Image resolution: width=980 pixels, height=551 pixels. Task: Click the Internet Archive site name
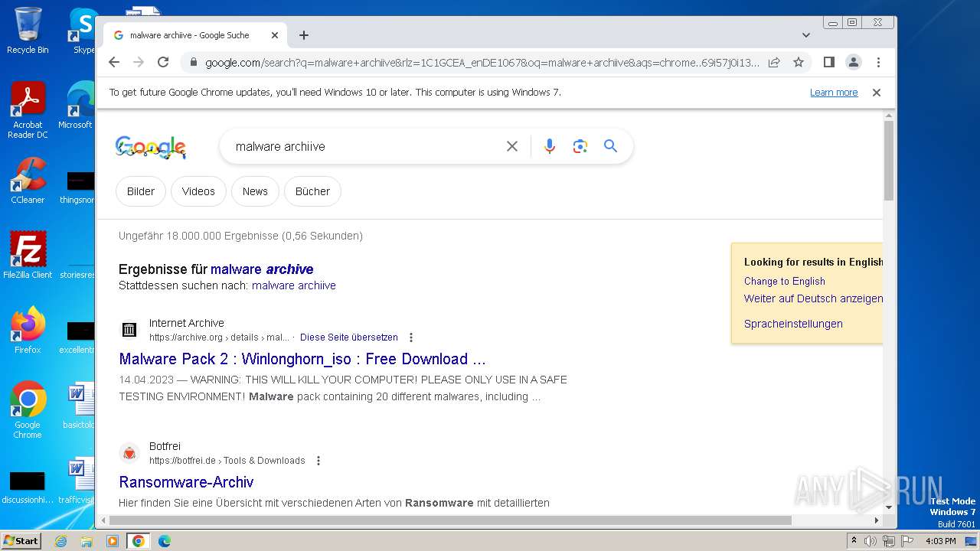pos(186,323)
